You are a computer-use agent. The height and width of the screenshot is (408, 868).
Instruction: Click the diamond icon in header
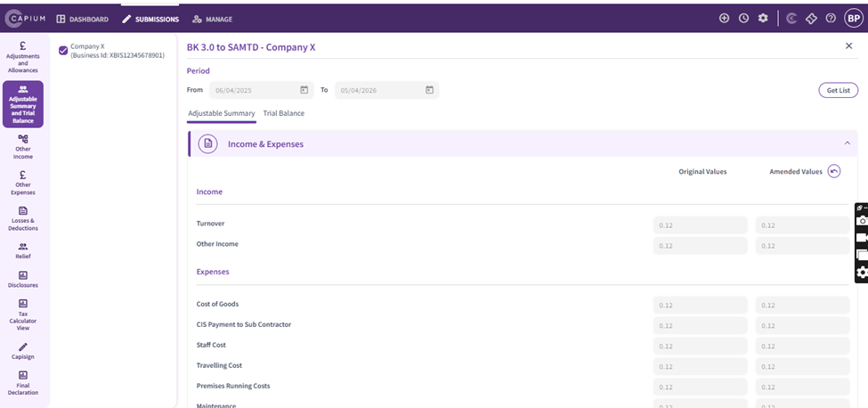[811, 19]
